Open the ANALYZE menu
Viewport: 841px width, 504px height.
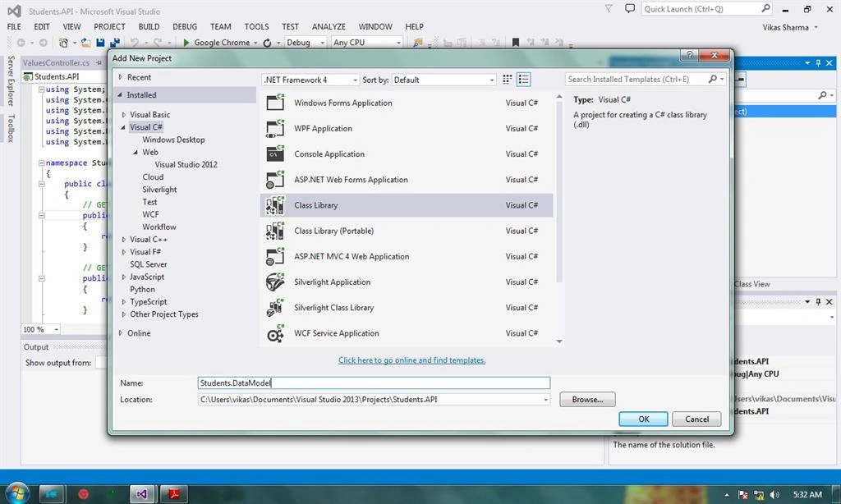point(329,26)
